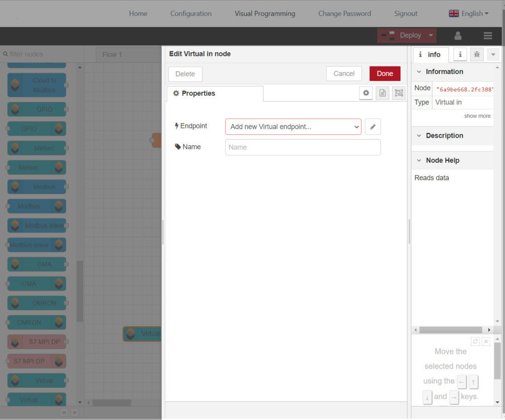Viewport: 505px width, 420px height.
Task: Open Change Password page
Action: (x=345, y=13)
